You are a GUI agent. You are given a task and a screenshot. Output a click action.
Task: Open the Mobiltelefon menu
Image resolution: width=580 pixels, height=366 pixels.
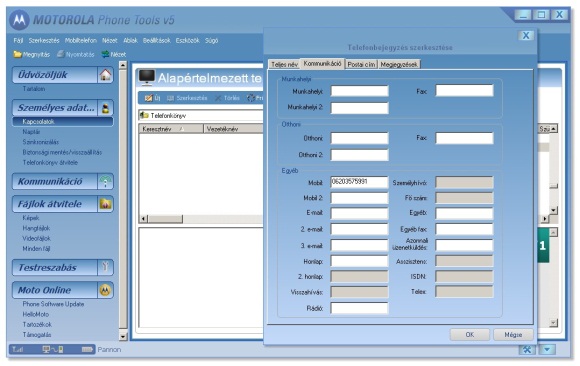pyautogui.click(x=81, y=41)
